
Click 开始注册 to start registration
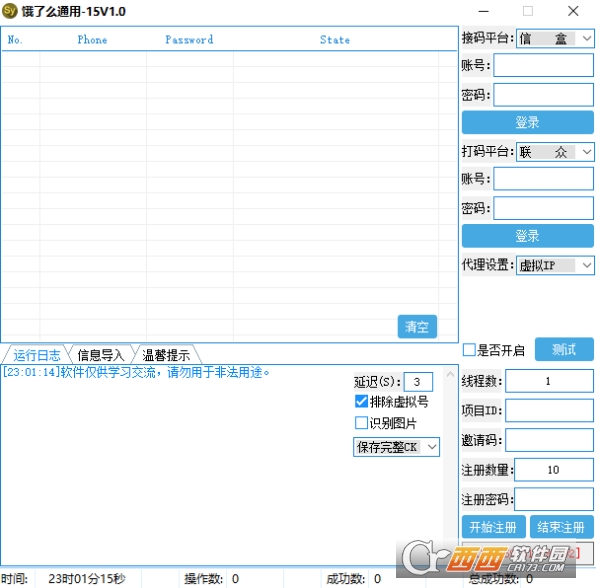pyautogui.click(x=493, y=527)
